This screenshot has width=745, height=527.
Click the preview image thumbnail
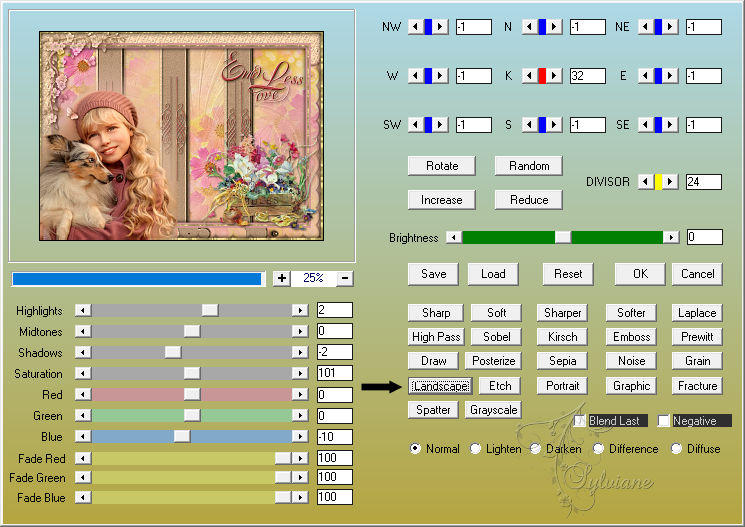coord(181,136)
